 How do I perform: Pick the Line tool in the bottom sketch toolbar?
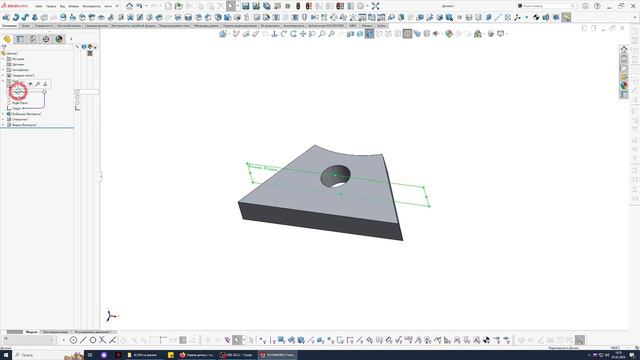(83, 340)
